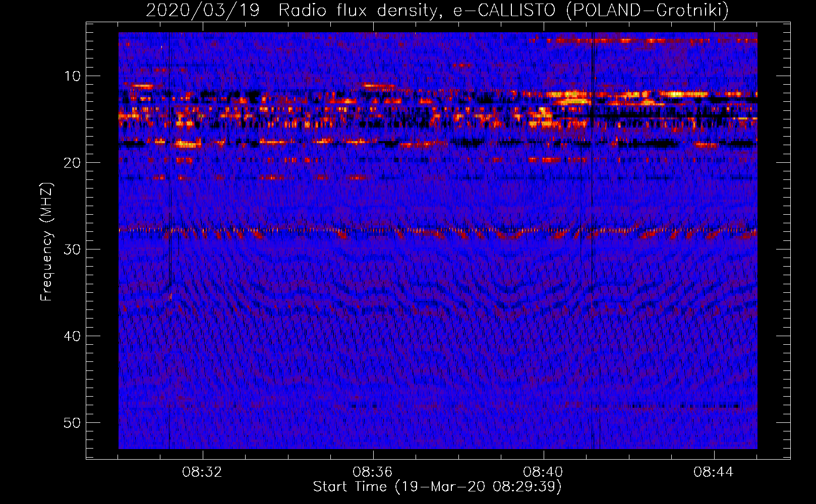Click the 10 MHz frequency tick label
Image resolution: width=816 pixels, height=504 pixels.
coord(73,76)
